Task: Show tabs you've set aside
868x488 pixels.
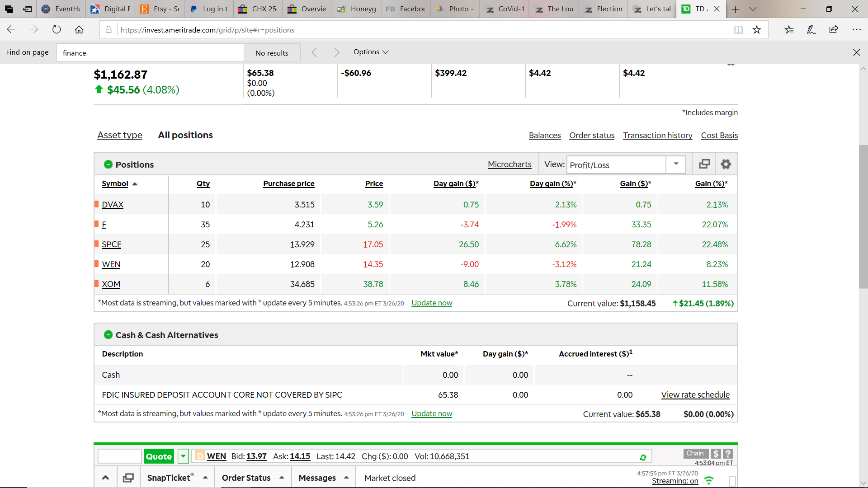Action: point(9,9)
